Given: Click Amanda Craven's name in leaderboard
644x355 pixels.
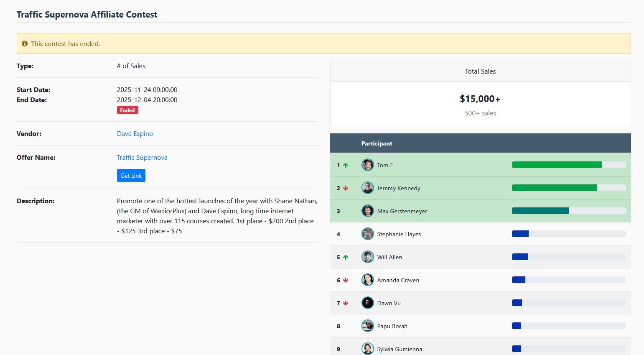Looking at the screenshot, I should (398, 280).
